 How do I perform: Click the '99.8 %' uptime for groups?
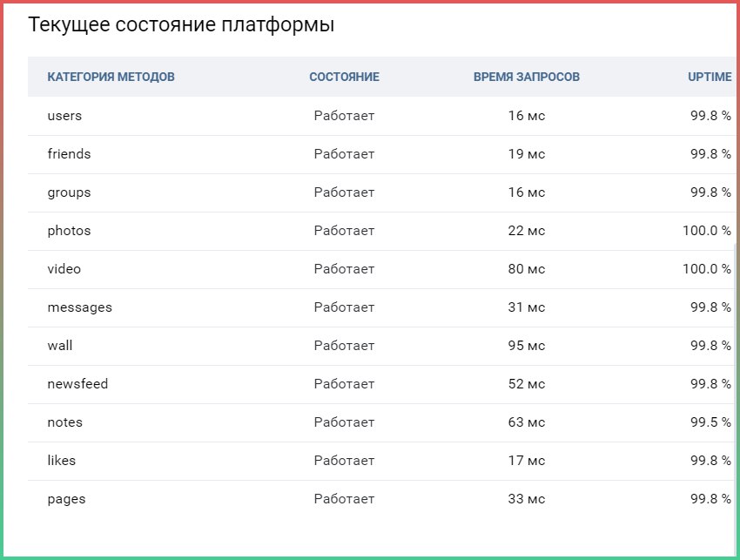point(710,192)
